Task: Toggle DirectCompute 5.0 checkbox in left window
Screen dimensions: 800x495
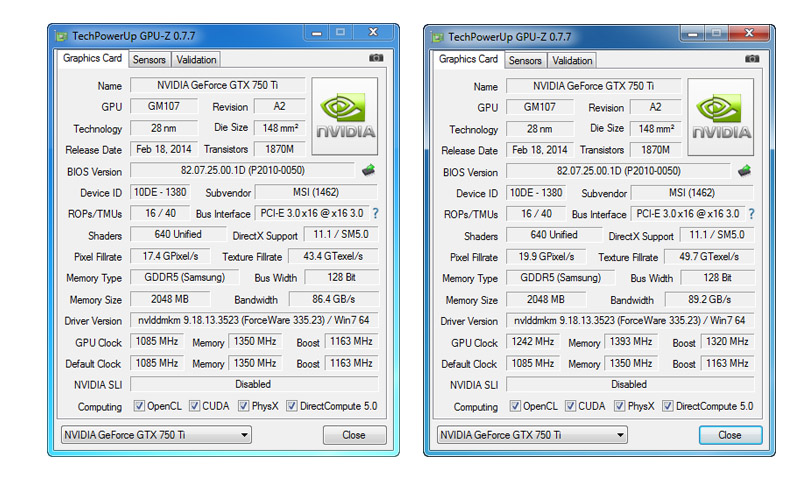Action: click(291, 406)
